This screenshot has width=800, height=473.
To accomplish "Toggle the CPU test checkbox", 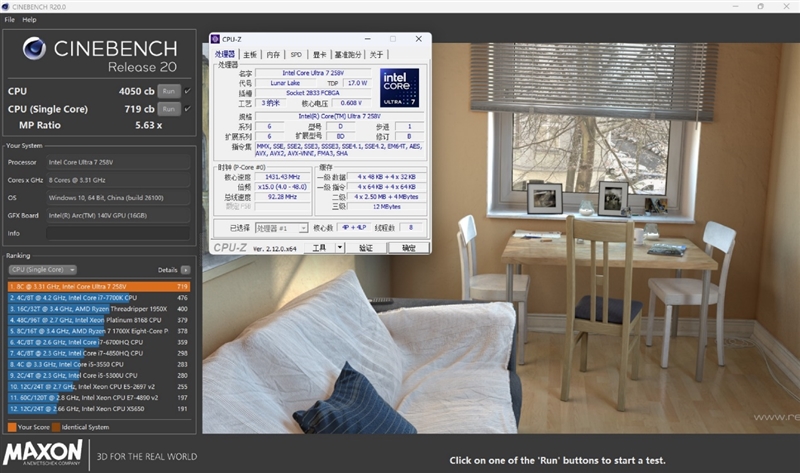I will (187, 91).
